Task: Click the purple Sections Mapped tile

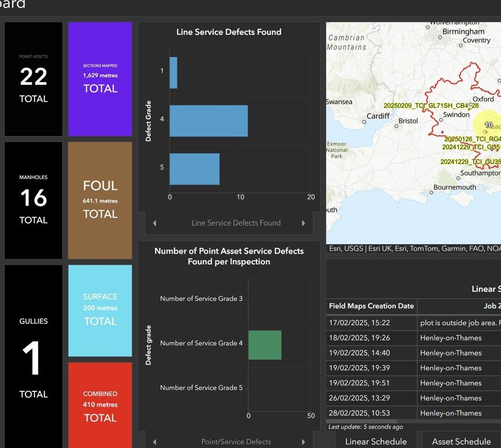Action: 100,79
